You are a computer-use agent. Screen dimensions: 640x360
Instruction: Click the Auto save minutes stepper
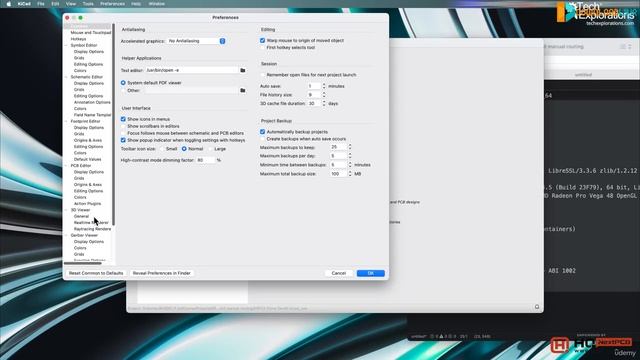click(x=324, y=86)
